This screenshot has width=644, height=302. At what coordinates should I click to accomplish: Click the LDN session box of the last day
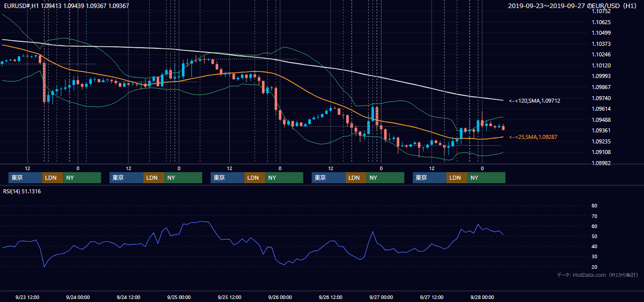click(457, 178)
